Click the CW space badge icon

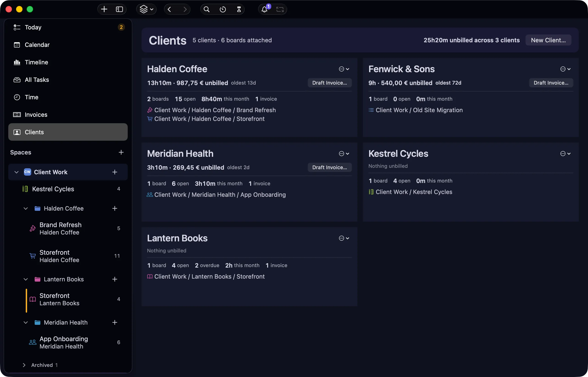27,172
